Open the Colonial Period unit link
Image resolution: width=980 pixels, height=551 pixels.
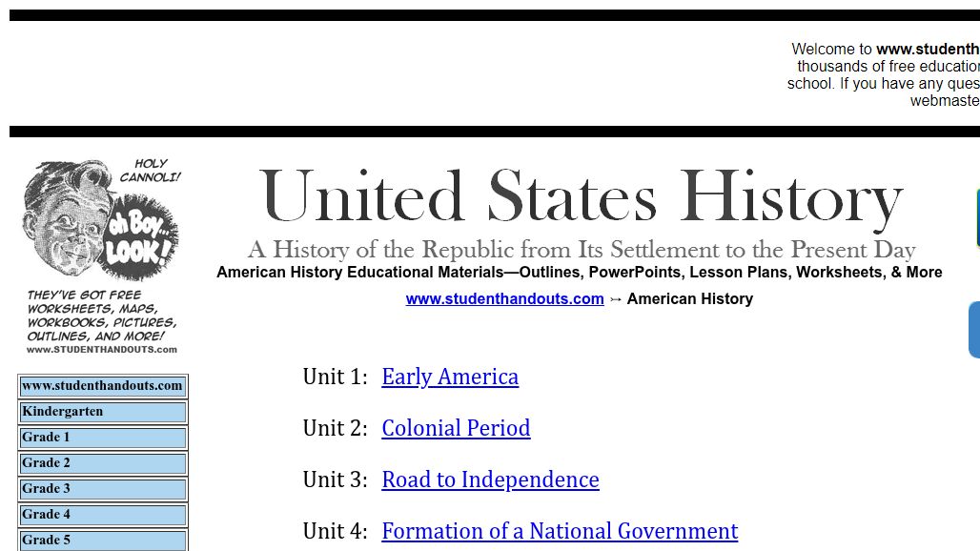(456, 428)
